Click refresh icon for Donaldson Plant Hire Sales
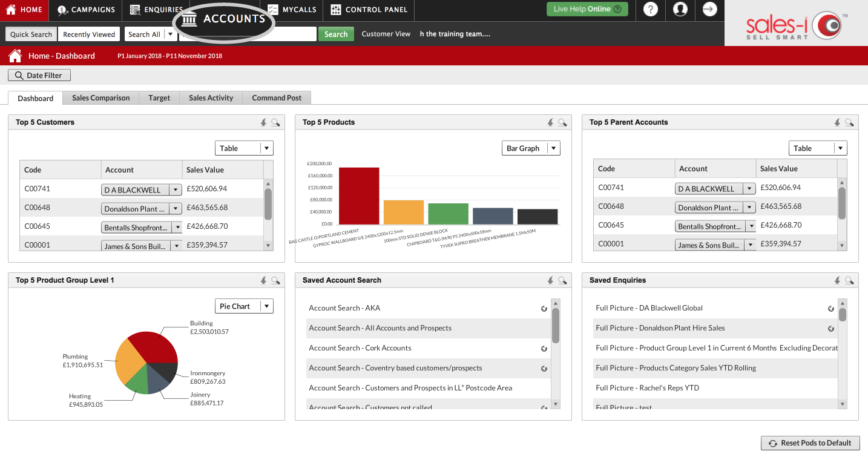Image resolution: width=868 pixels, height=457 pixels. click(x=831, y=329)
